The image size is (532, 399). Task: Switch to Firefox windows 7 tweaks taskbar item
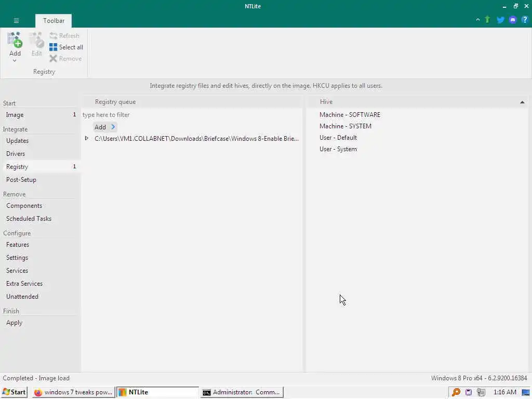tap(74, 392)
